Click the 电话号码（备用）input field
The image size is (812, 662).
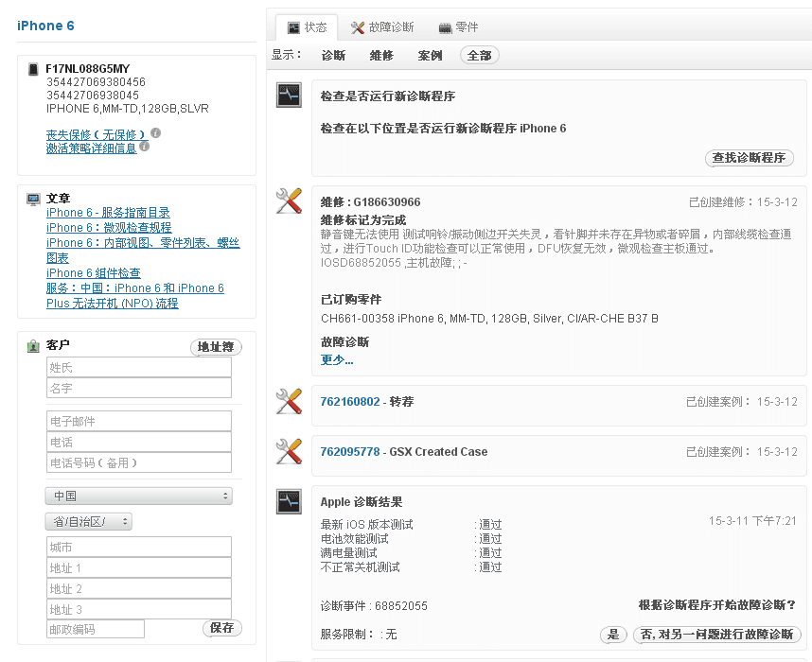[x=139, y=462]
